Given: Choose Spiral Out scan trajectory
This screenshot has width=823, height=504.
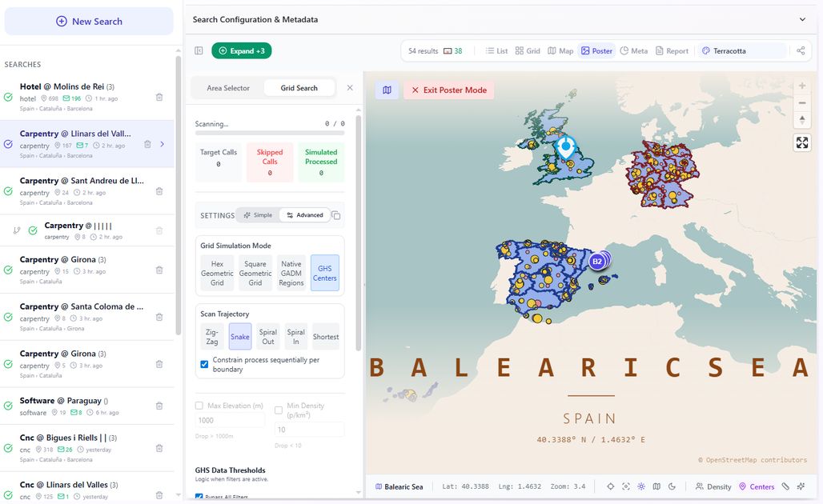Looking at the screenshot, I should 267,337.
